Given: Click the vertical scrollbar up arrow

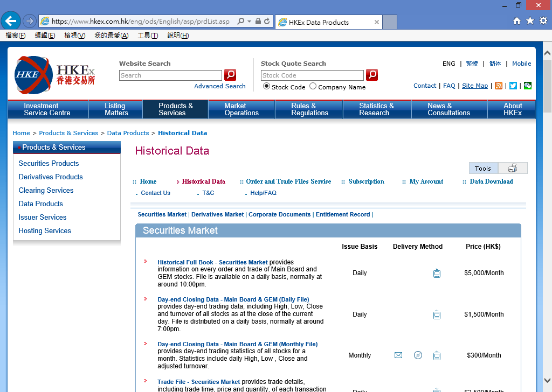Looking at the screenshot, I should (548, 53).
